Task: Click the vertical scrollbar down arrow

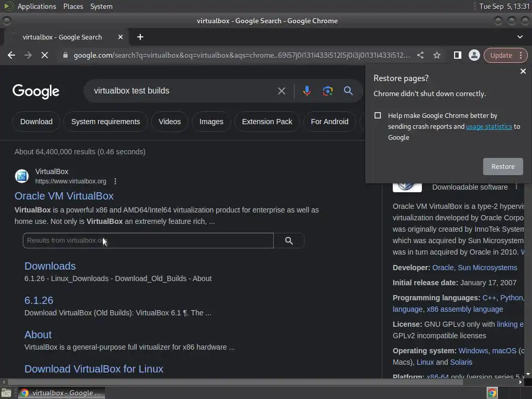Action: 528,374
